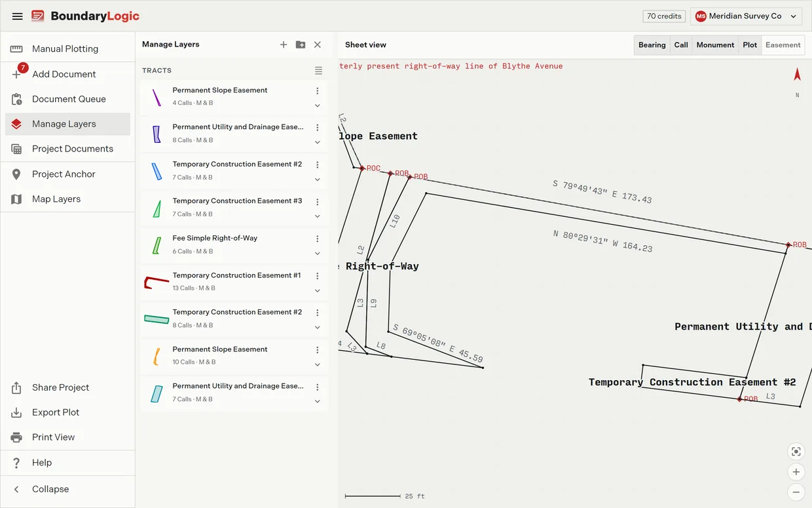Click the BoundaryLogic logo
The width and height of the screenshot is (812, 508).
pos(85,16)
